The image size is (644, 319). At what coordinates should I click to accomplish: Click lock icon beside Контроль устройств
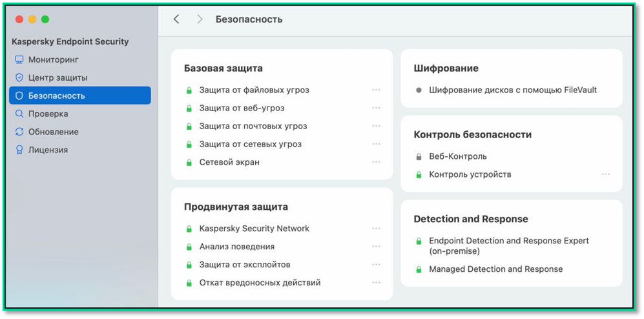point(419,175)
